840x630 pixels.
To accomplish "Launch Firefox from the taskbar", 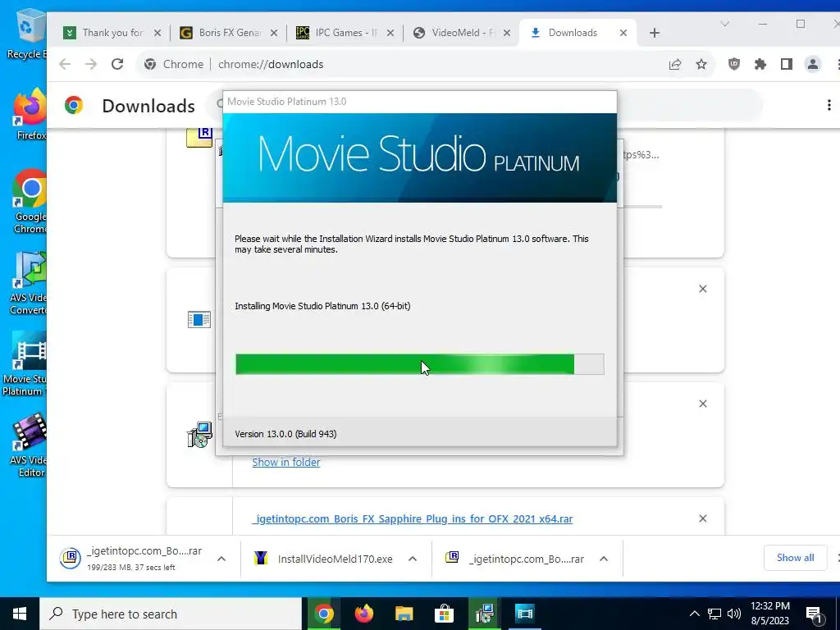I will [364, 614].
